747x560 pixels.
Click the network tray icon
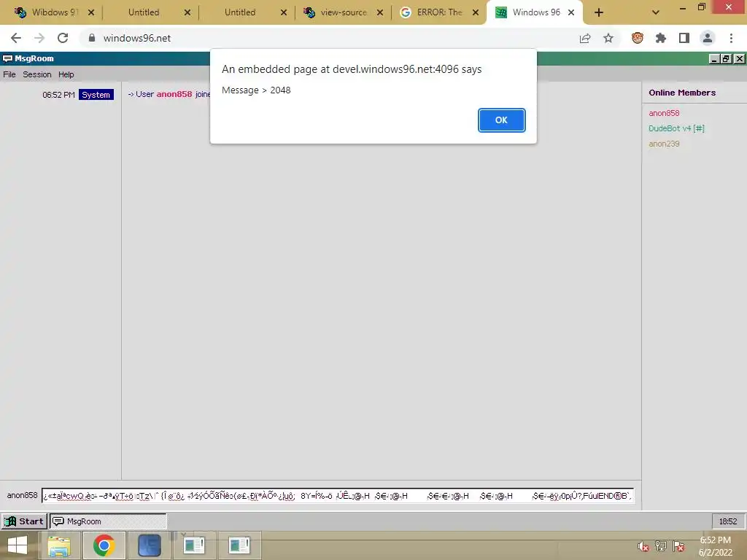(661, 546)
